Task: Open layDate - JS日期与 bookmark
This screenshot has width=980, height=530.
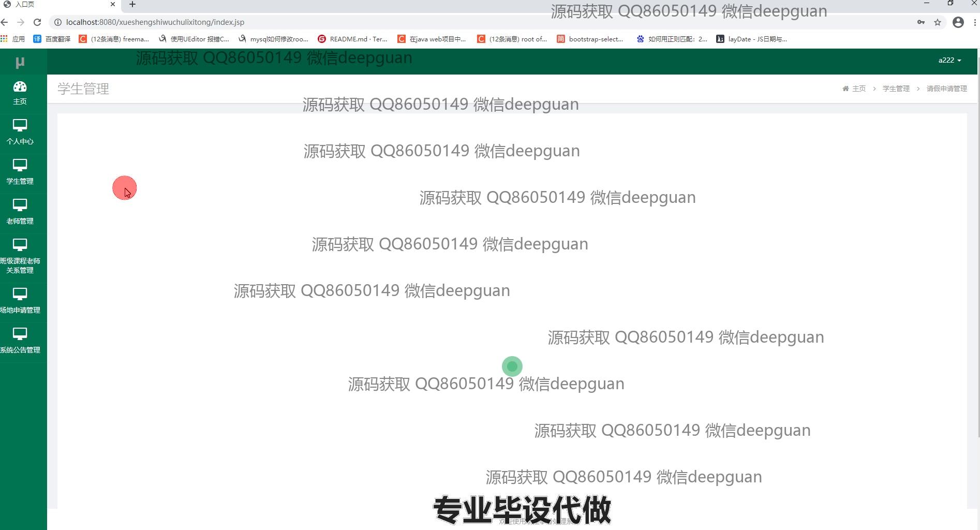Action: (x=751, y=39)
